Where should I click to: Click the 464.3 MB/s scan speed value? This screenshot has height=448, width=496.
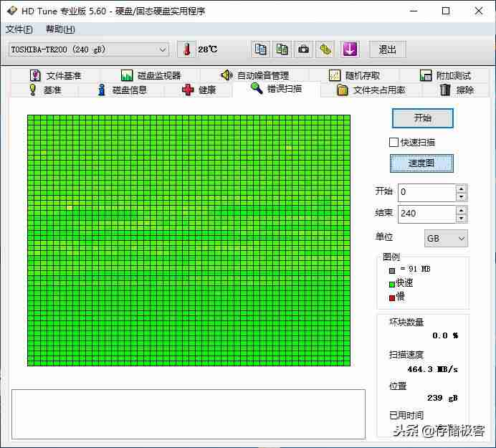pos(432,369)
